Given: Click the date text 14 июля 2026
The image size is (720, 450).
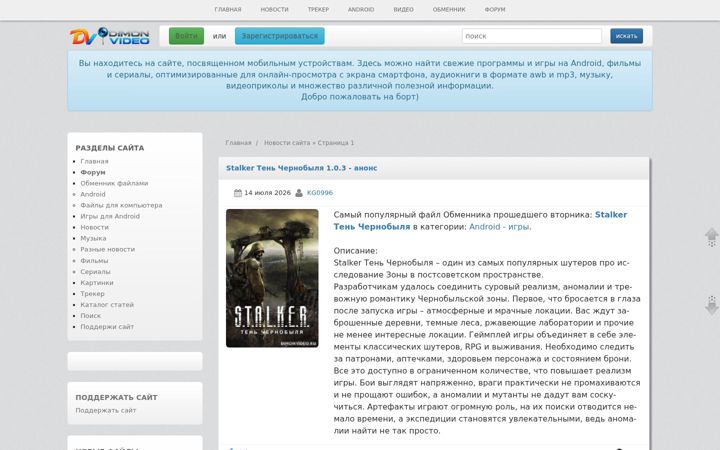Looking at the screenshot, I should [267, 193].
